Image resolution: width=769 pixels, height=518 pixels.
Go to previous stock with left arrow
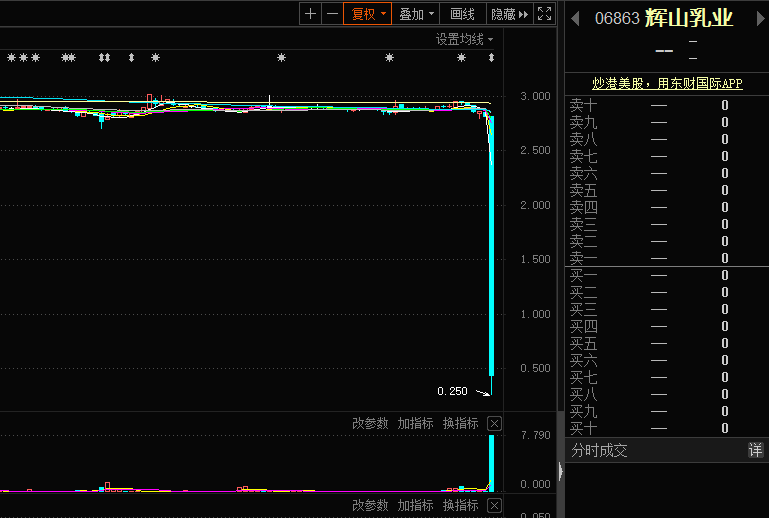tap(576, 19)
